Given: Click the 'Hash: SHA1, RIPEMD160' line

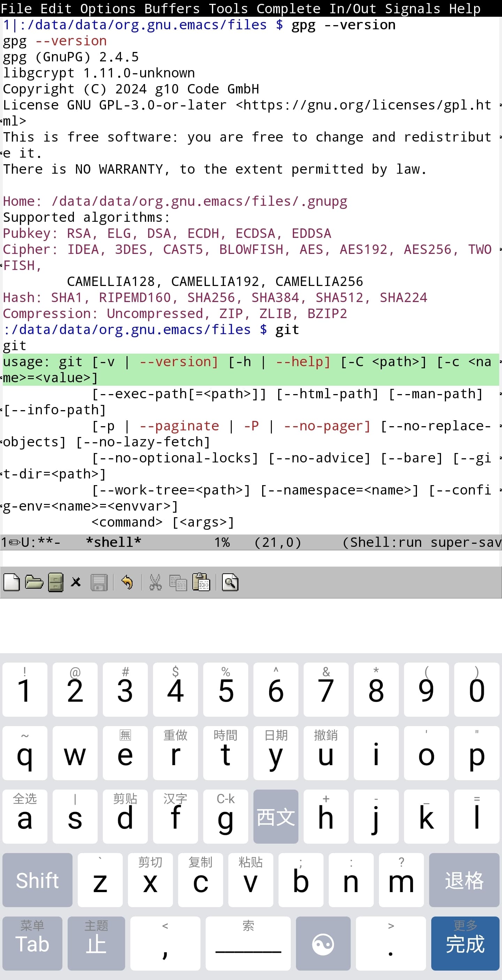Looking at the screenshot, I should 215,297.
